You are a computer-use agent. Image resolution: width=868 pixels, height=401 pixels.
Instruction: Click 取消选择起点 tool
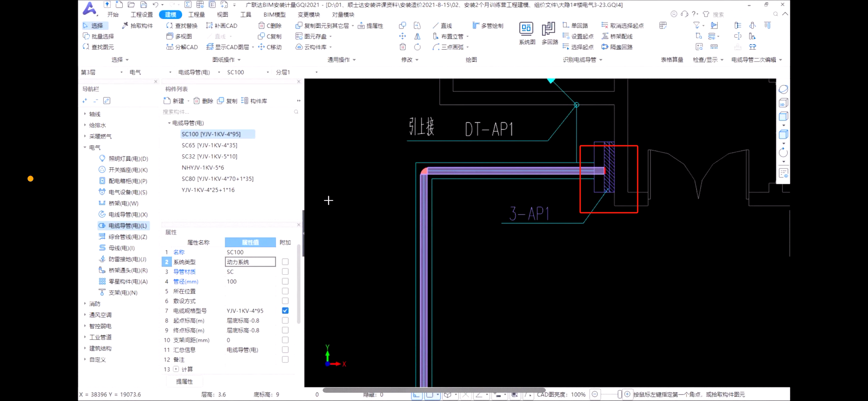tap(622, 26)
